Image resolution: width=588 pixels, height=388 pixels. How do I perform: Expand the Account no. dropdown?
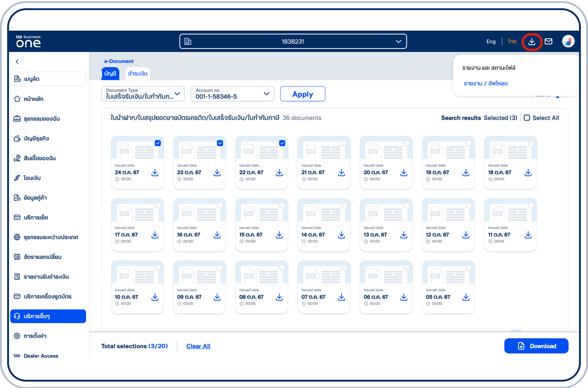click(232, 94)
